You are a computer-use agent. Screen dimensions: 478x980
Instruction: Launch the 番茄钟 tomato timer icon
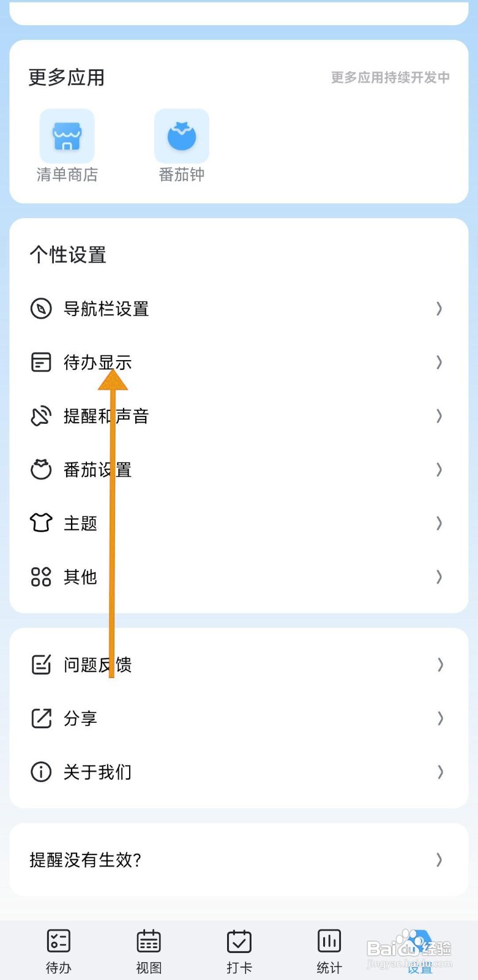point(182,137)
